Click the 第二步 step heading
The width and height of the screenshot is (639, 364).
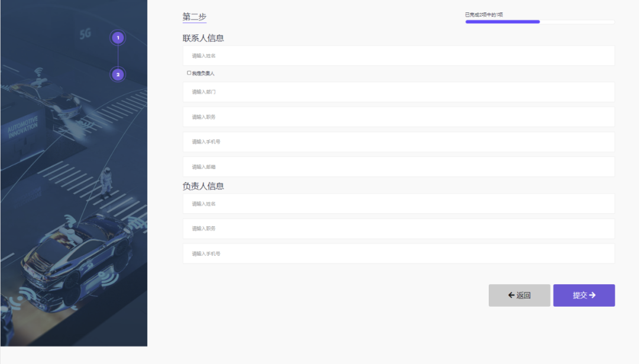tap(194, 17)
